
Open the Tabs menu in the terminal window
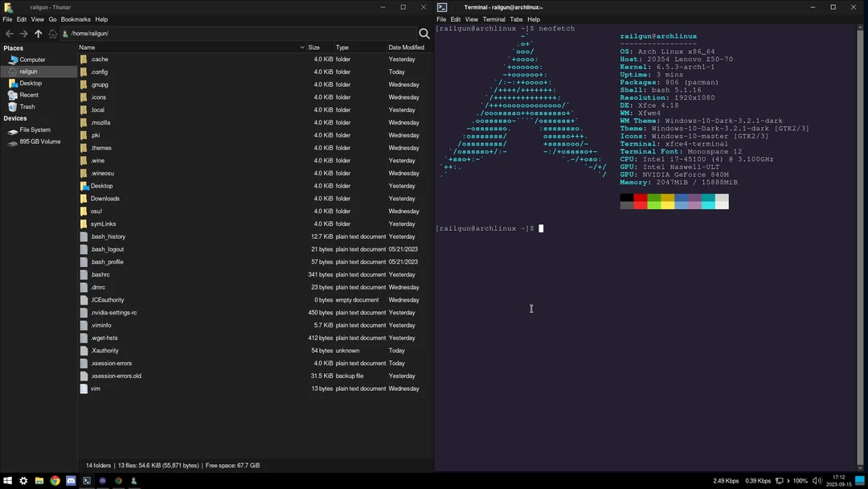coord(516,19)
